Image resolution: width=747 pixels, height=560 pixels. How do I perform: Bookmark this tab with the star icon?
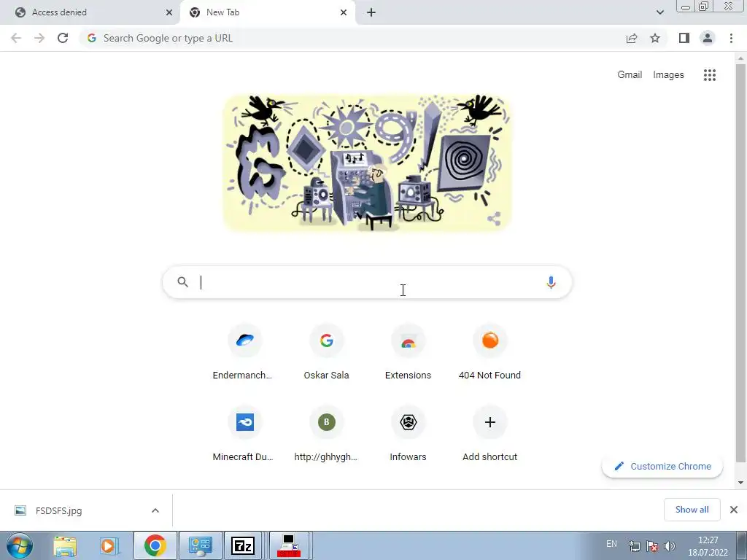pyautogui.click(x=655, y=38)
